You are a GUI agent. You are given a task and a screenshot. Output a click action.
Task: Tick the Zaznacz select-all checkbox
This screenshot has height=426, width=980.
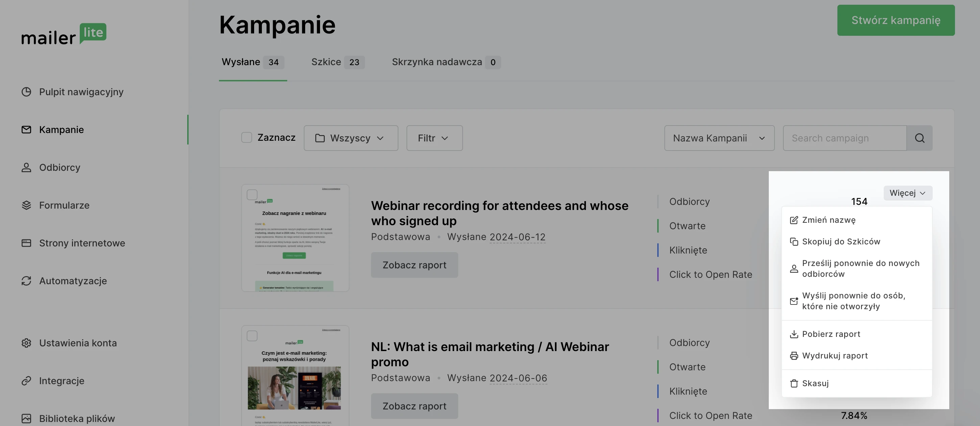point(247,138)
